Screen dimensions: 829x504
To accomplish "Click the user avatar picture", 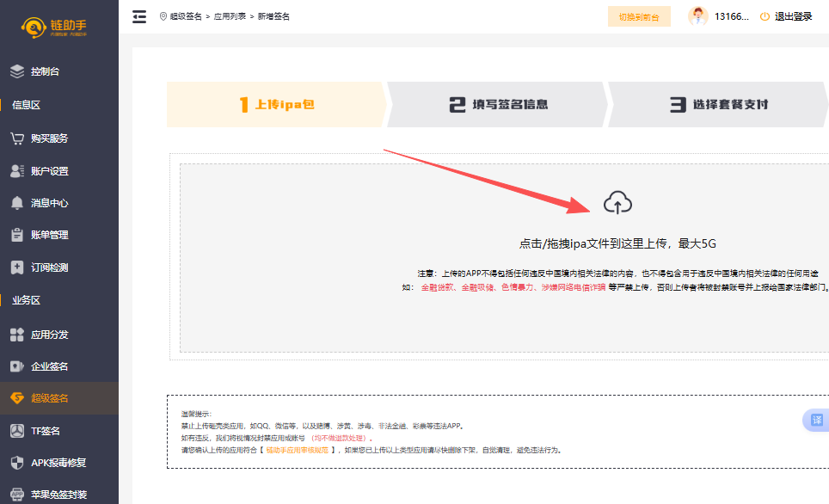I will tap(697, 16).
